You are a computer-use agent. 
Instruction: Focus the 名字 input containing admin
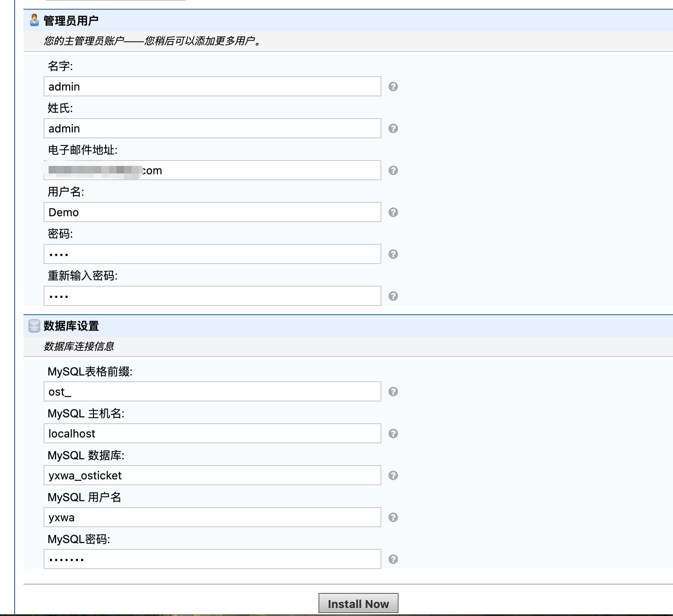click(x=212, y=87)
